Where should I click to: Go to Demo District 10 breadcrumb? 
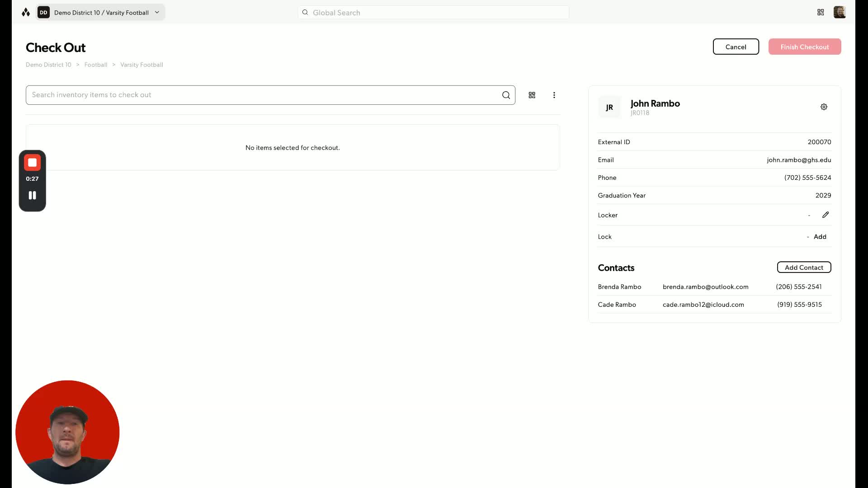[48, 65]
